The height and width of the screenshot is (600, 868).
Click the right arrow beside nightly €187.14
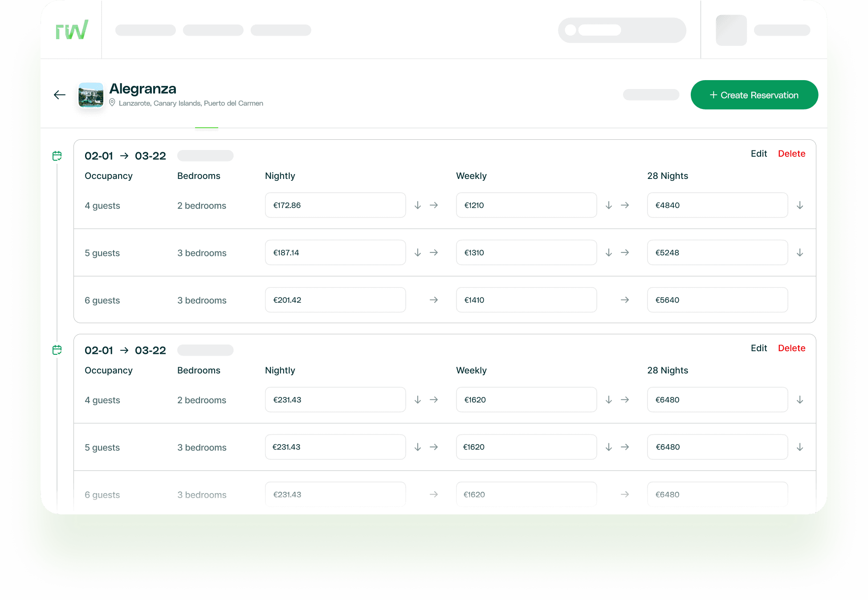(x=434, y=252)
